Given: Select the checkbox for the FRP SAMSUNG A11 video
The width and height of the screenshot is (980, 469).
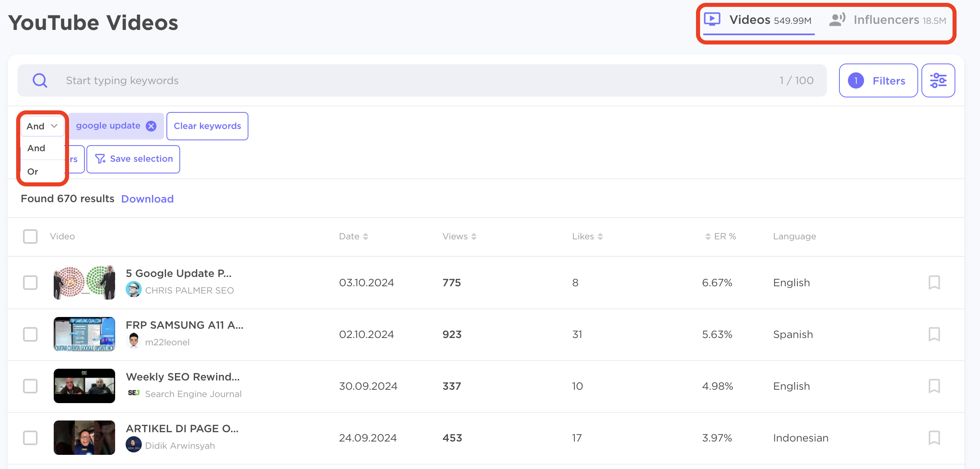Looking at the screenshot, I should click(30, 334).
